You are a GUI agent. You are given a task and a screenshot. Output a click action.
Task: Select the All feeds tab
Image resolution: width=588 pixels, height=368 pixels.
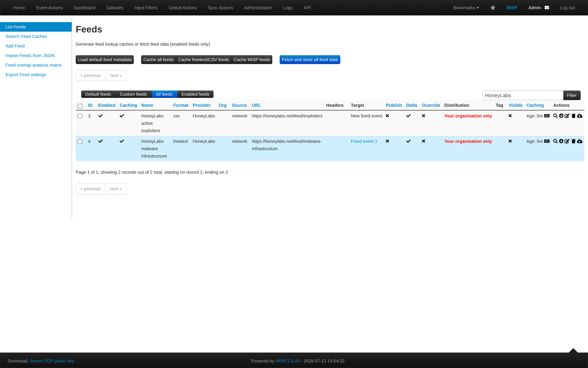pyautogui.click(x=164, y=94)
